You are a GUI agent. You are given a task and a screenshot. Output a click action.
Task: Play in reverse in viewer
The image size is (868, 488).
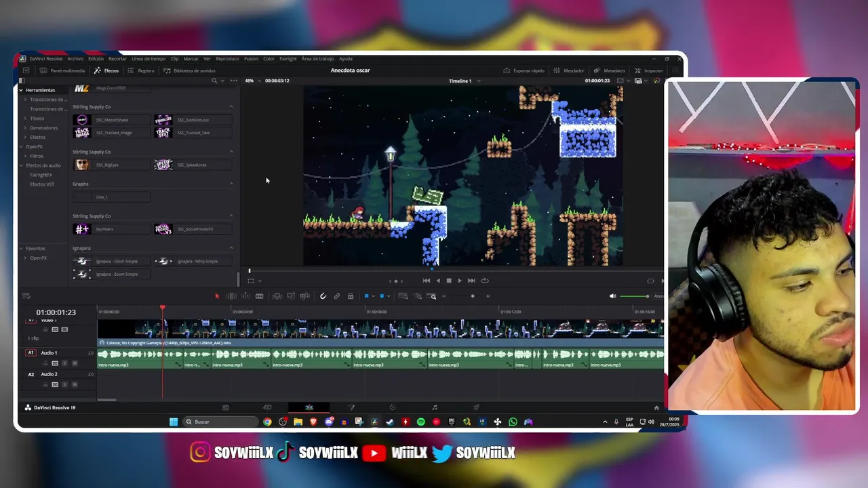[437, 281]
